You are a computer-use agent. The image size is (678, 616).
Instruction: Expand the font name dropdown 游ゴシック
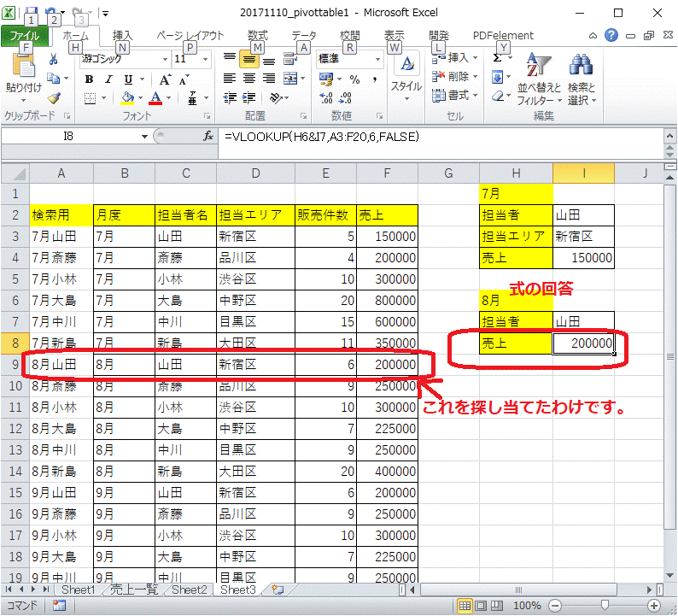point(164,59)
